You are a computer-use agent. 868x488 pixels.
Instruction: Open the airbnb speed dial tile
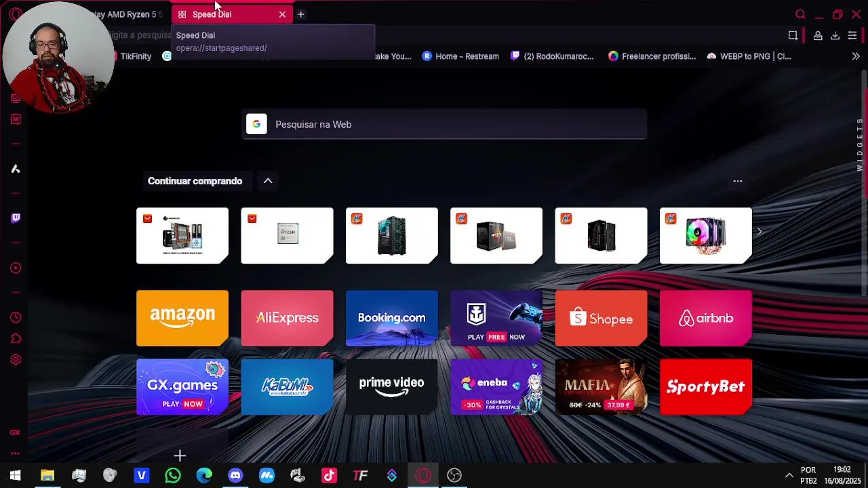coord(706,318)
